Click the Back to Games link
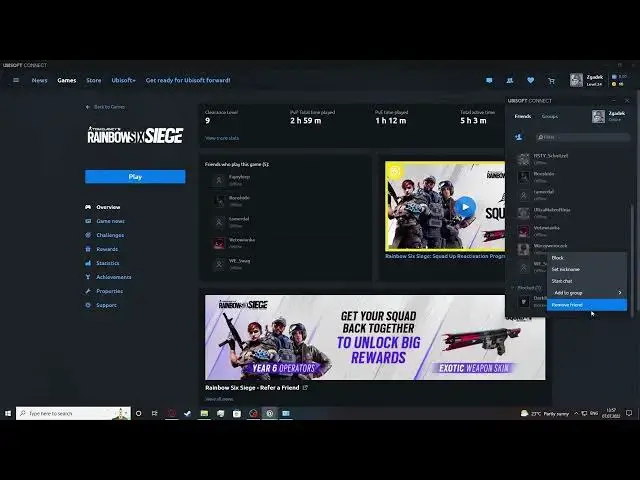Image resolution: width=640 pixels, height=480 pixels. tap(105, 107)
